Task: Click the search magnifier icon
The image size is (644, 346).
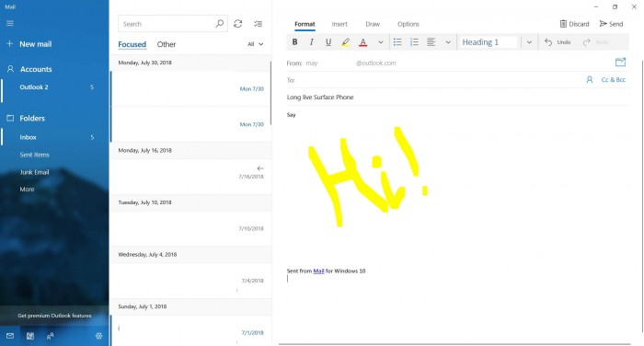Action: coord(220,24)
